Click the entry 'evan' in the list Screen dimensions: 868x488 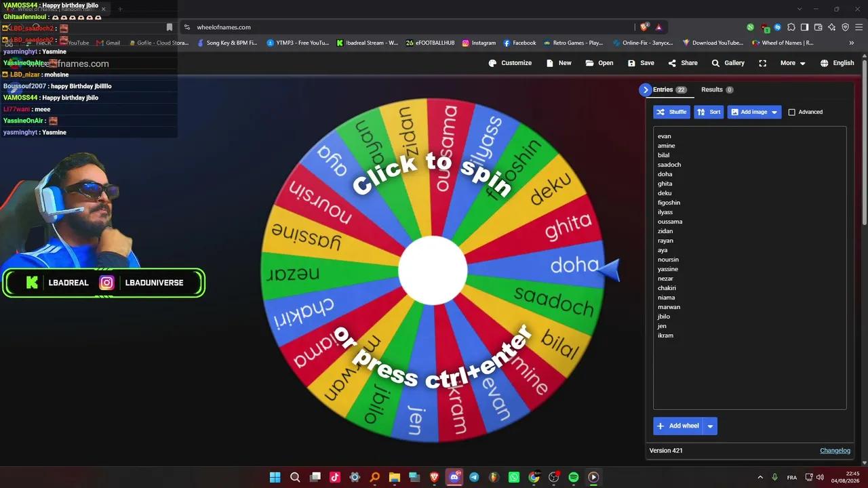click(x=664, y=136)
